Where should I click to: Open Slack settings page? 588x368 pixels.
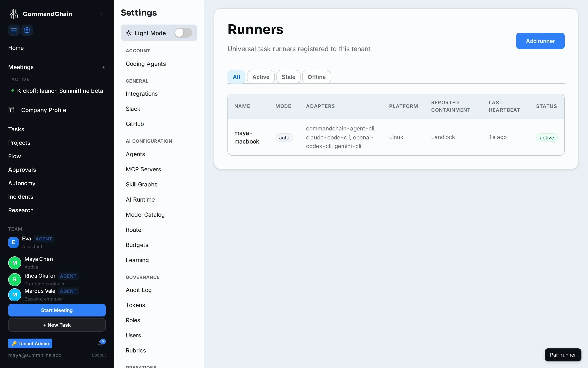(x=133, y=109)
